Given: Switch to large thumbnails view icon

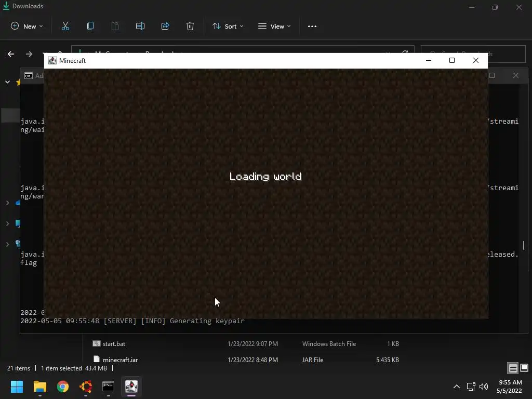Looking at the screenshot, I should pyautogui.click(x=524, y=368).
